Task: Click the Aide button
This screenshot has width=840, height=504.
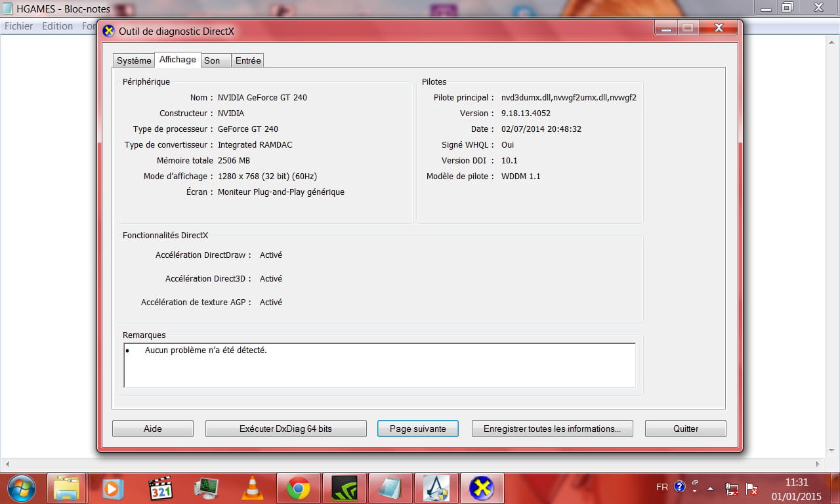Action: [x=153, y=429]
